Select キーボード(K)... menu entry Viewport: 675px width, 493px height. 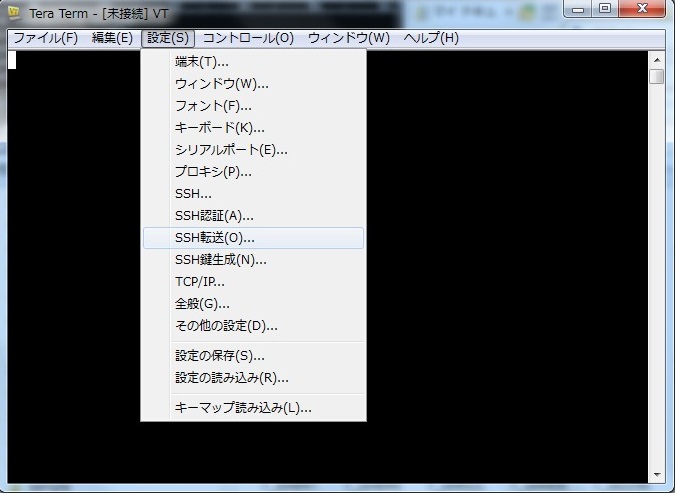(x=254, y=128)
